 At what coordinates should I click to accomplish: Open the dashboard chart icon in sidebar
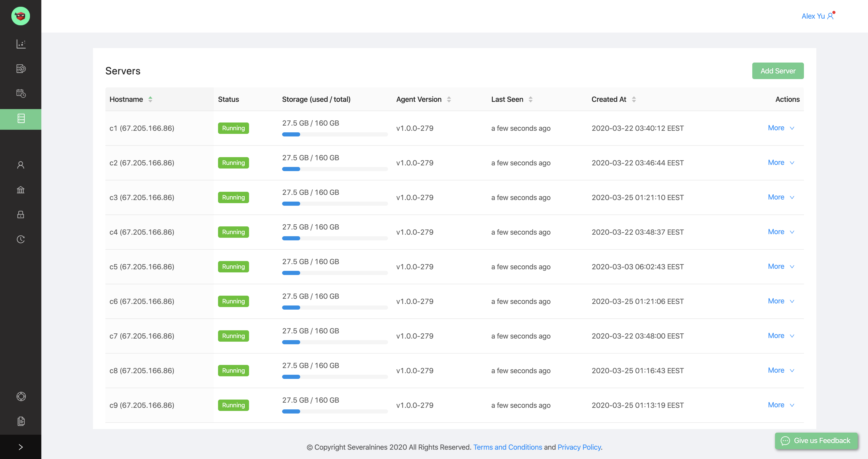click(x=21, y=44)
